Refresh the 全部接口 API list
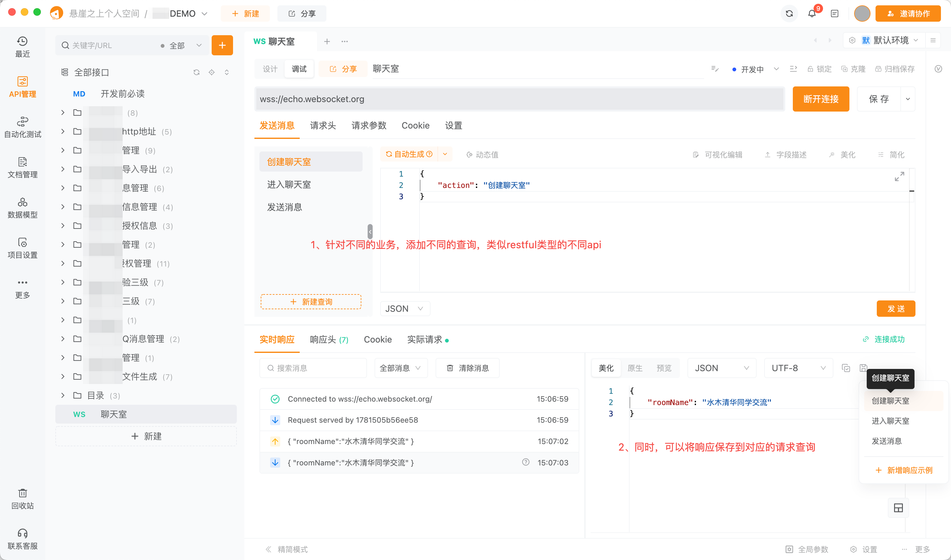The image size is (951, 560). click(196, 72)
